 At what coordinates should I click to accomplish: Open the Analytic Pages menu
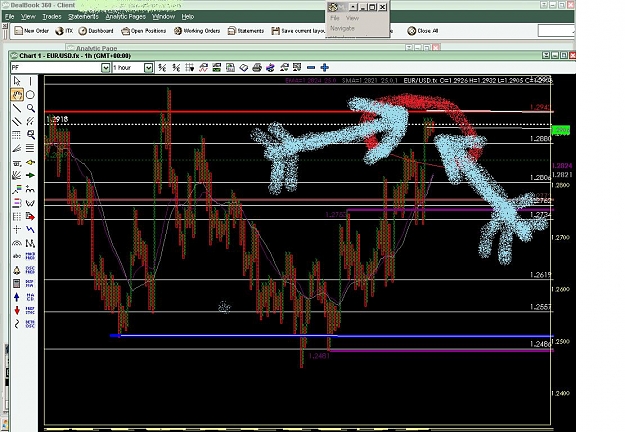126,17
